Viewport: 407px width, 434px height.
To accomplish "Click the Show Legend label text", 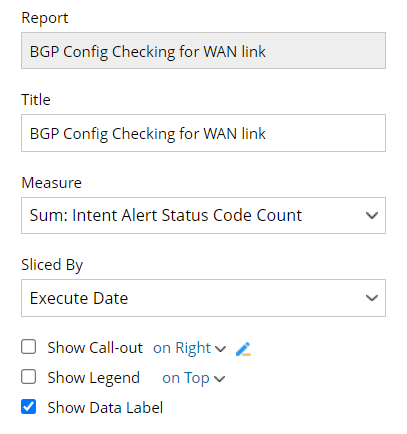I will point(93,378).
